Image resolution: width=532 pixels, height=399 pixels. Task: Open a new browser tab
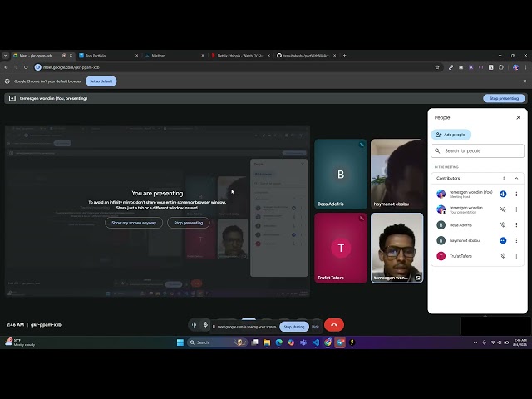344,56
